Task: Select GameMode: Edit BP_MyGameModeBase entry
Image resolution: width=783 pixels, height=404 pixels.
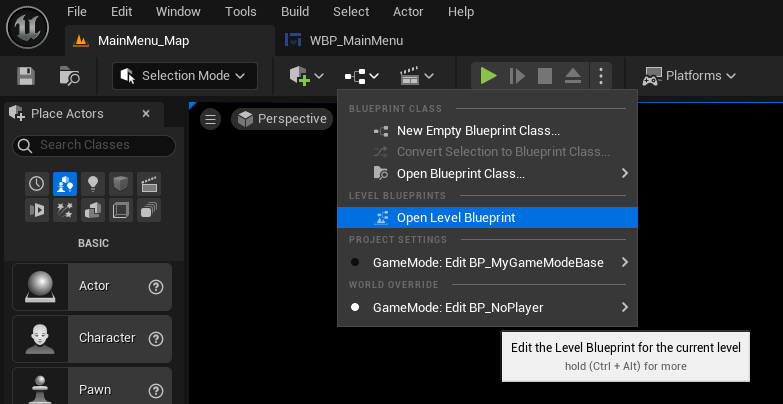Action: tap(487, 263)
